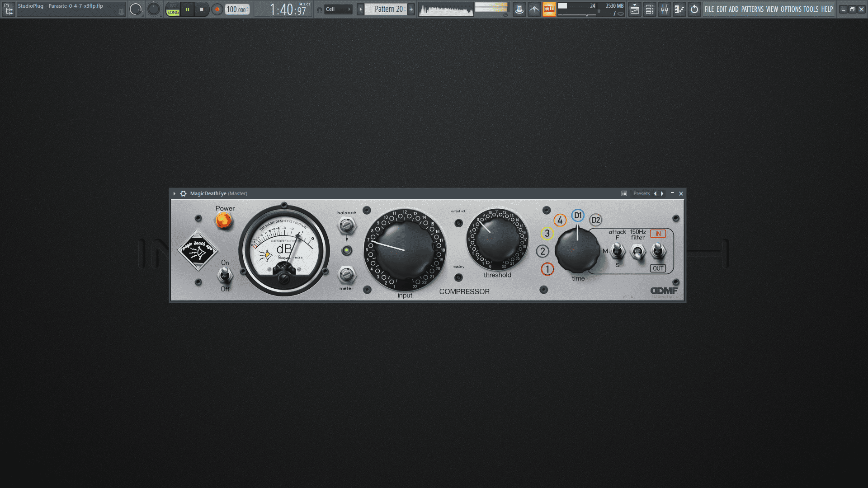The image size is (868, 488).
Task: Click the Magic Death Eye diamond logo
Action: pyautogui.click(x=198, y=250)
